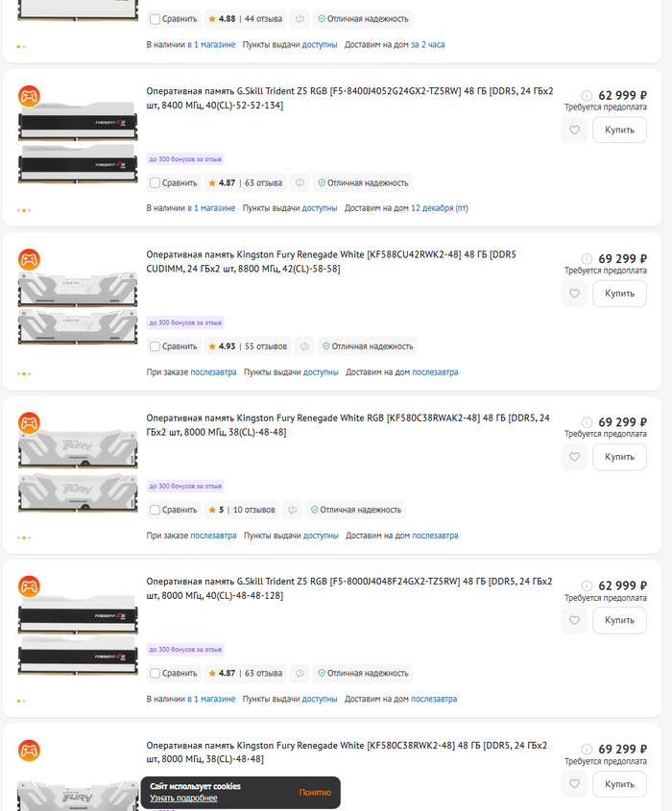Click Купить for Kingston Fury Renegade White RGB
The image size is (672, 811).
tap(619, 457)
